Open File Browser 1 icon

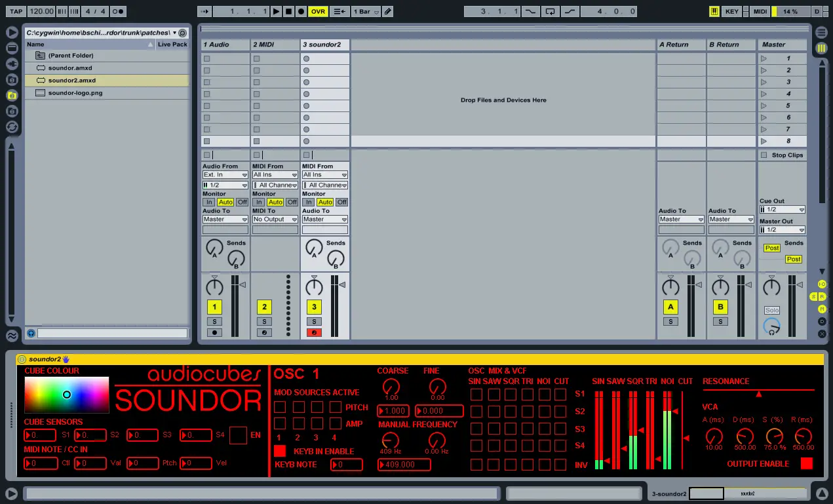pyautogui.click(x=12, y=79)
